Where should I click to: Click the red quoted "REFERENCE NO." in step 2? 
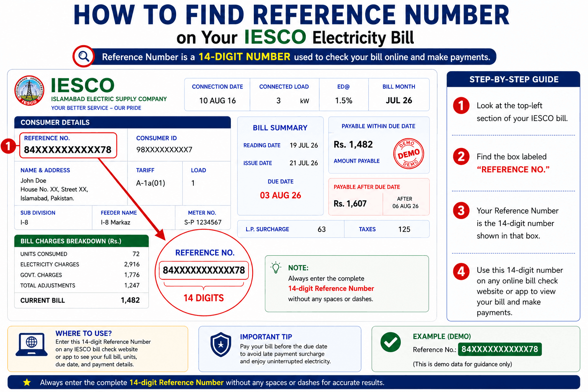click(513, 170)
